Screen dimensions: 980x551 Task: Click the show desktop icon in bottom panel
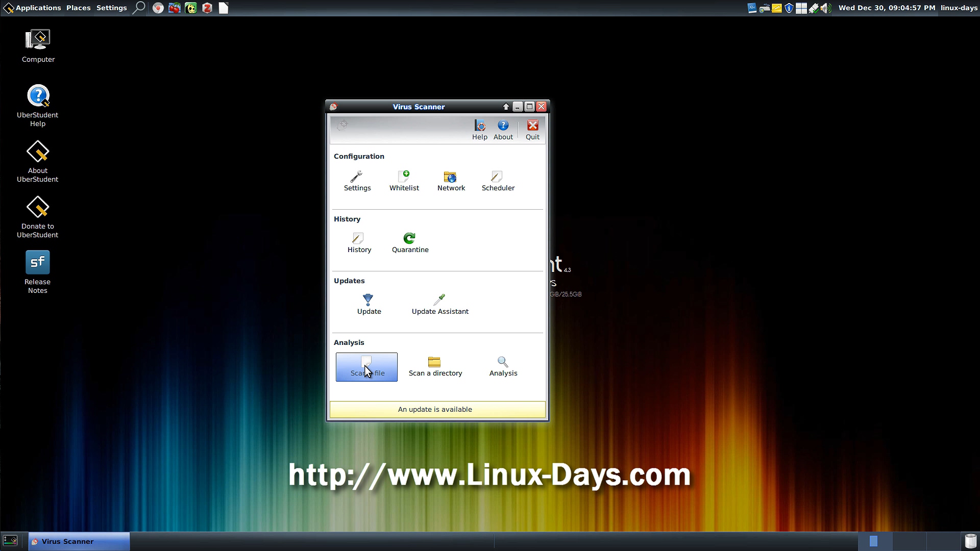(x=10, y=541)
